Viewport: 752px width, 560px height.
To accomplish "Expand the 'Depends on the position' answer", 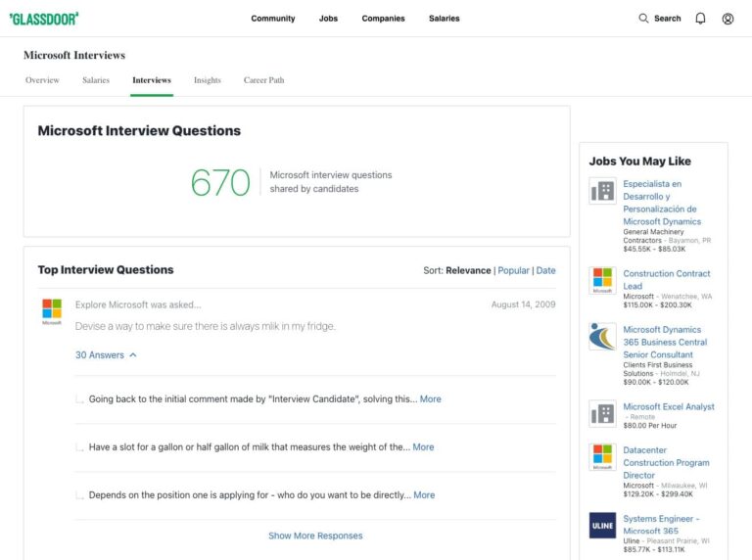I will tap(424, 495).
